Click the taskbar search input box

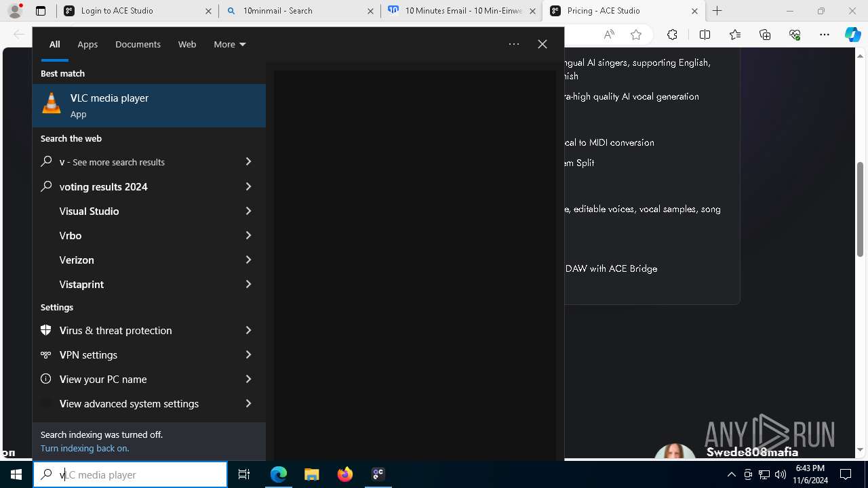(x=130, y=474)
